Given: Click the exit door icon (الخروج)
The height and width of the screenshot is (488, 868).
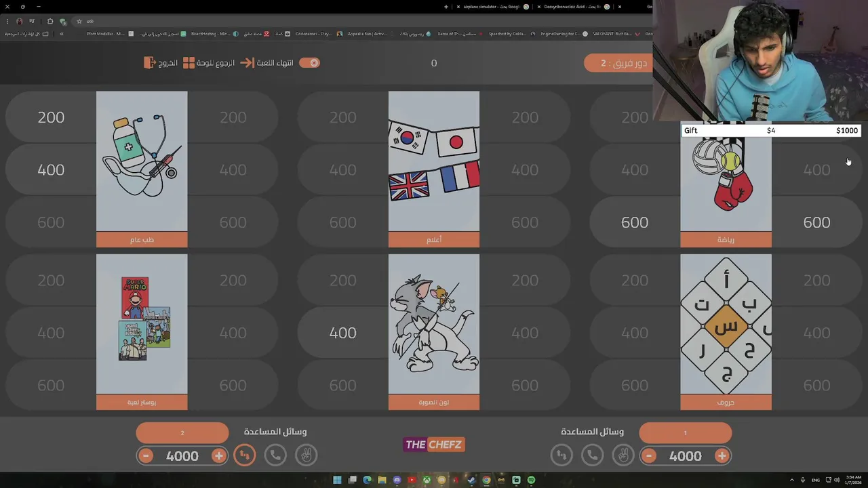Looking at the screenshot, I should [150, 62].
